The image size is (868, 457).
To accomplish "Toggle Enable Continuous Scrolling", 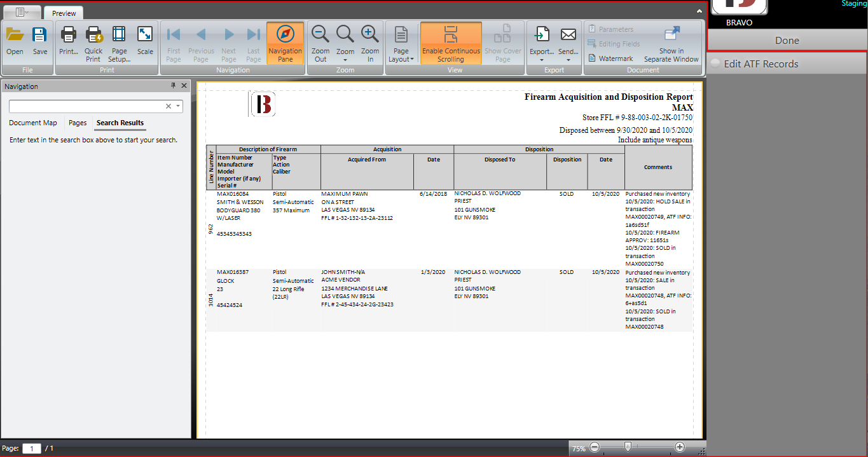I will click(x=451, y=43).
